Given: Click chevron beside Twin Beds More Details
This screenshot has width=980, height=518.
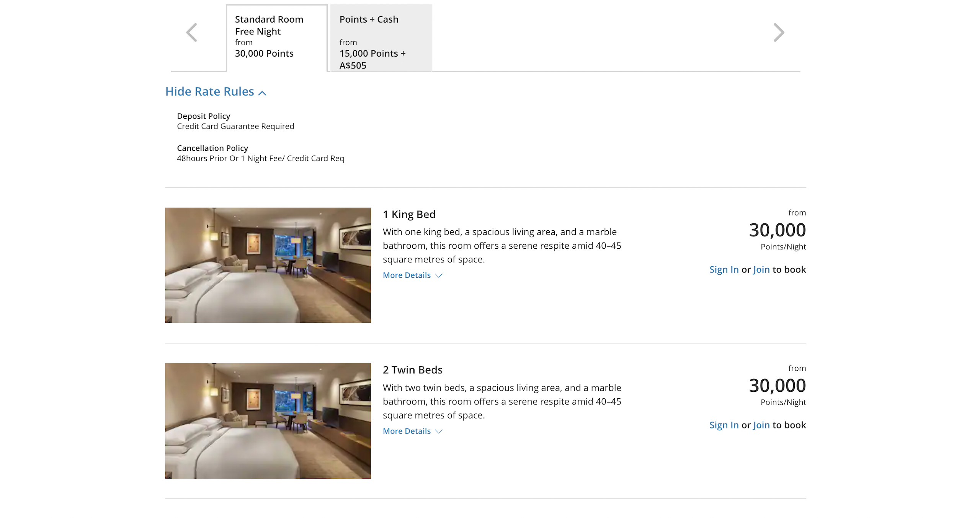Looking at the screenshot, I should [x=439, y=431].
